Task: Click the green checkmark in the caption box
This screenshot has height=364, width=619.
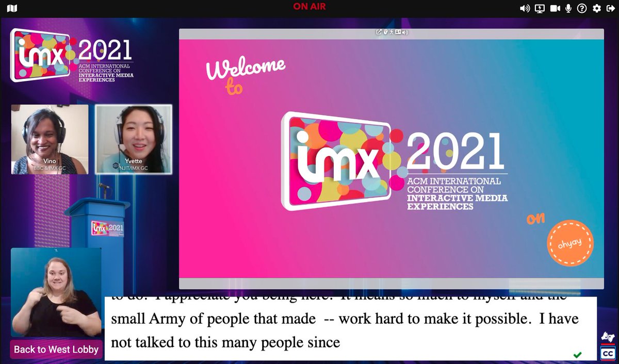Action: coord(577,355)
